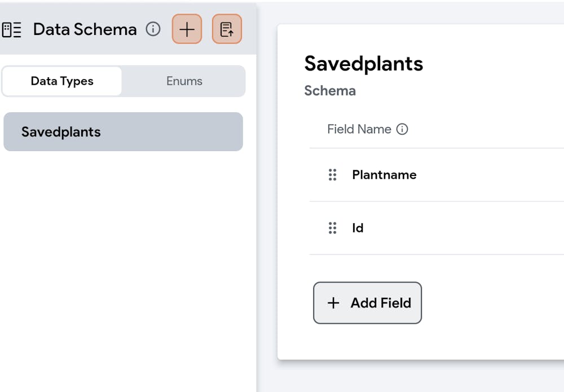Screen dimensions: 564x392
Task: Select the Savedplants data type in sidebar
Action: pos(123,132)
